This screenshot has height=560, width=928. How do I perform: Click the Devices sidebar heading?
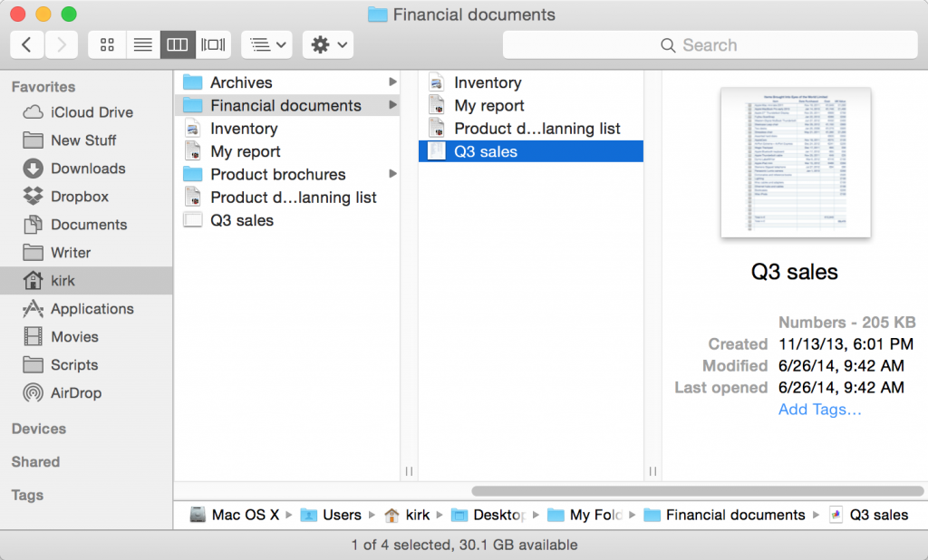point(39,429)
